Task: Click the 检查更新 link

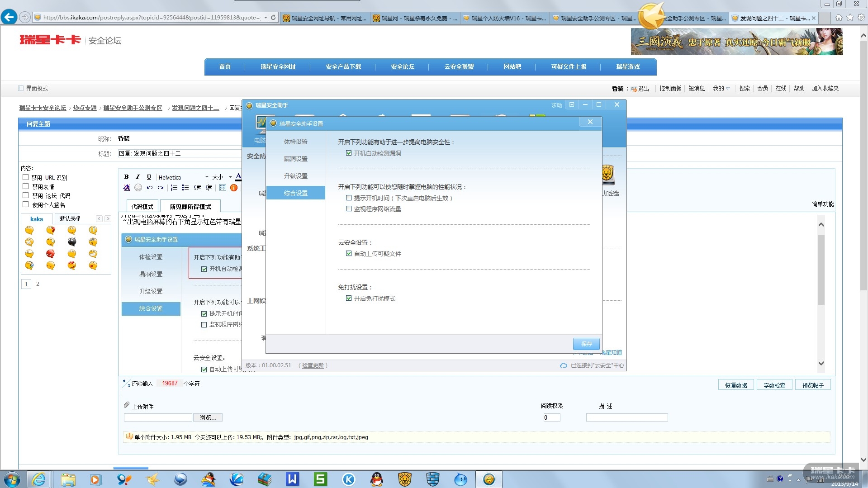Action: 313,365
